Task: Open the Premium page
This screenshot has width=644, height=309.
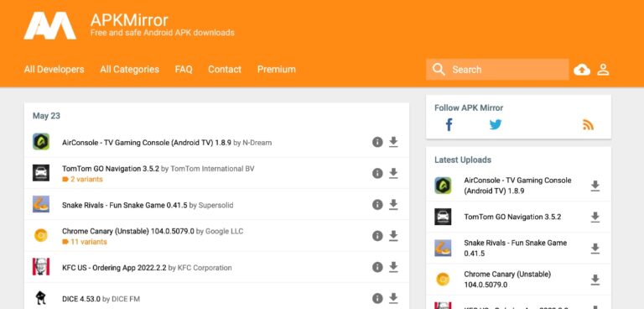Action: point(277,69)
